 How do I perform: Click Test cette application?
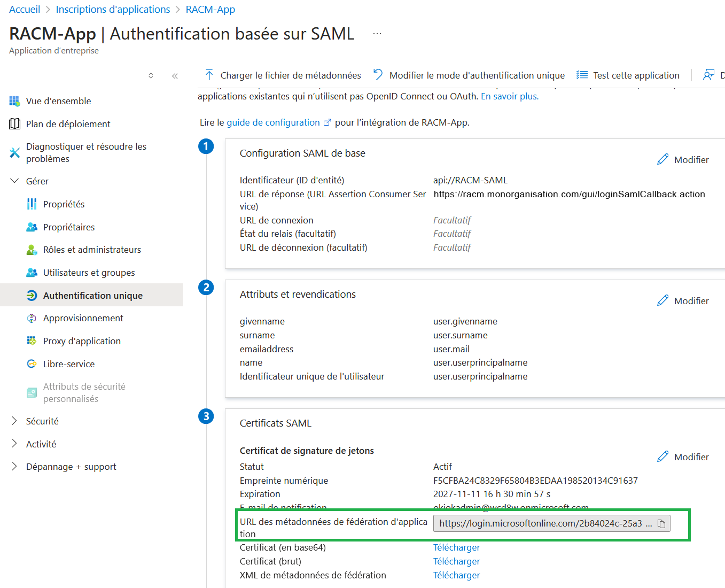click(x=628, y=75)
